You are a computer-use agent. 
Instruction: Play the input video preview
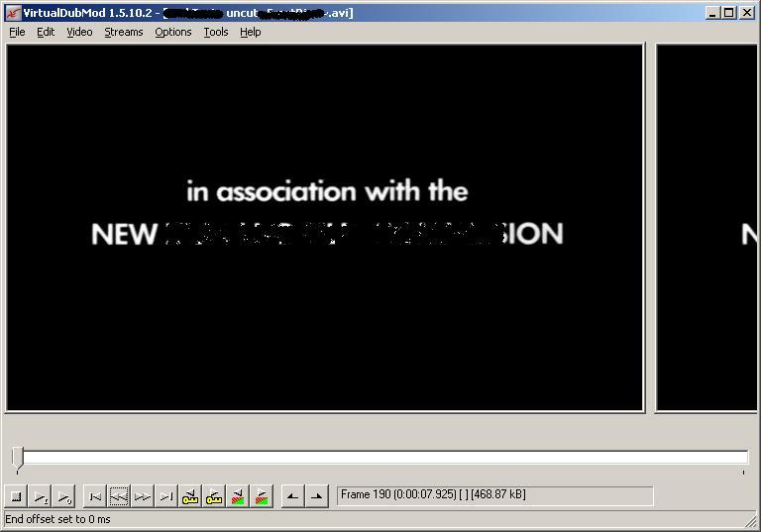click(x=40, y=496)
